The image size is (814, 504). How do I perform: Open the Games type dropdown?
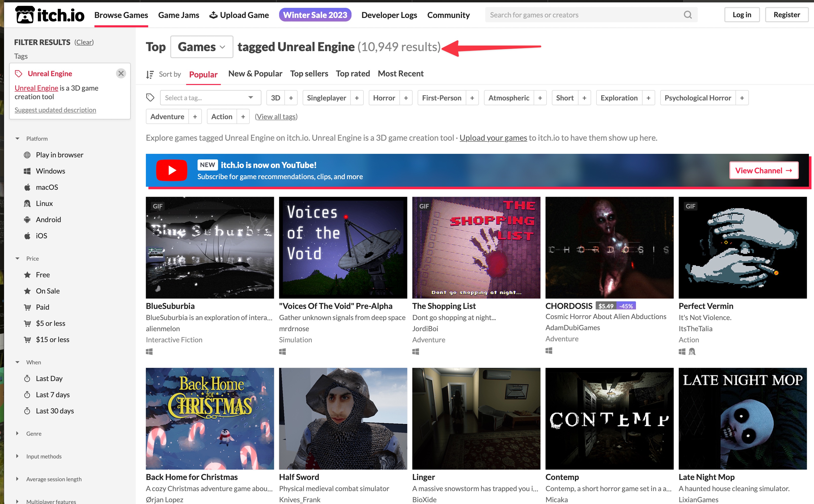(x=202, y=47)
